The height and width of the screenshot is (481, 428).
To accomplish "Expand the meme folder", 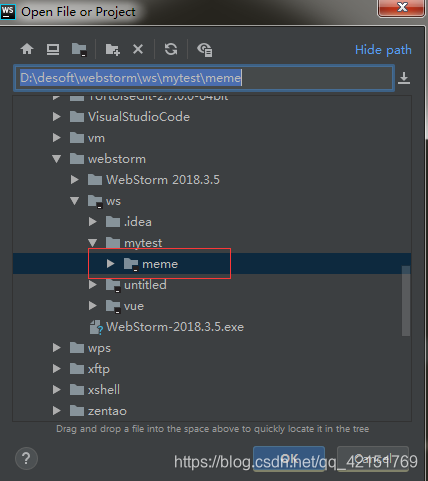I will 110,264.
